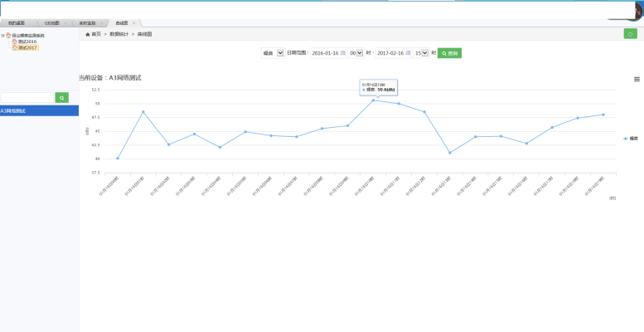Click the green search magnifier button in sidebar

[x=61, y=98]
